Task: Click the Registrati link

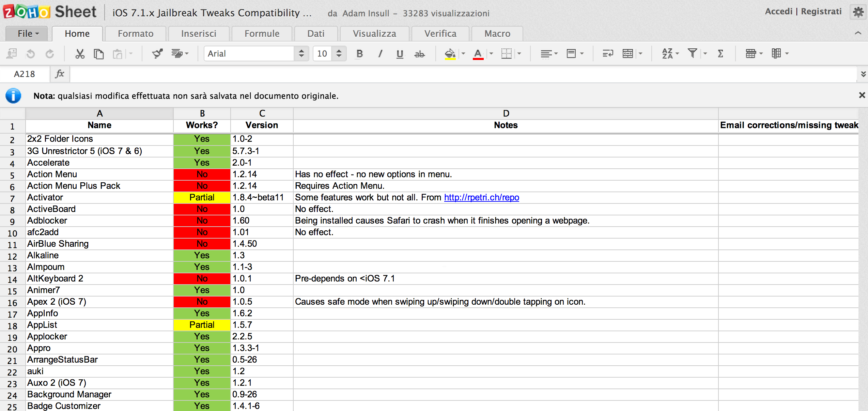Action: coord(821,12)
